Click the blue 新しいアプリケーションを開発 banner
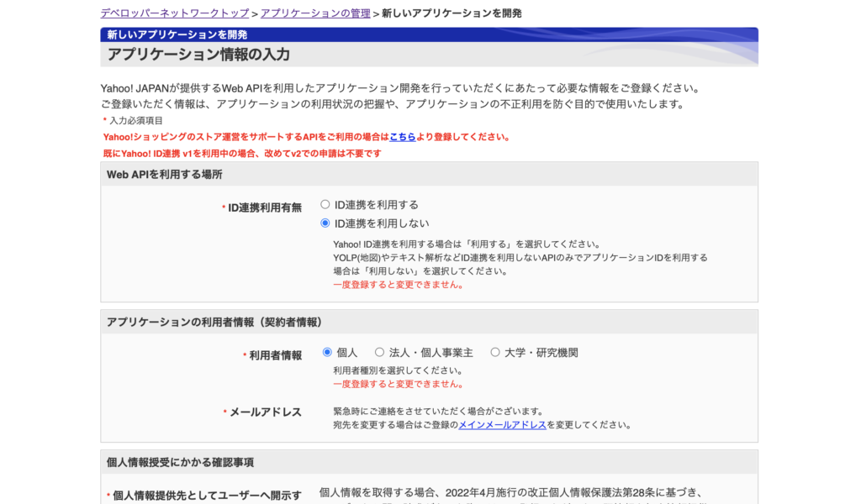861x504 pixels. coord(177,34)
